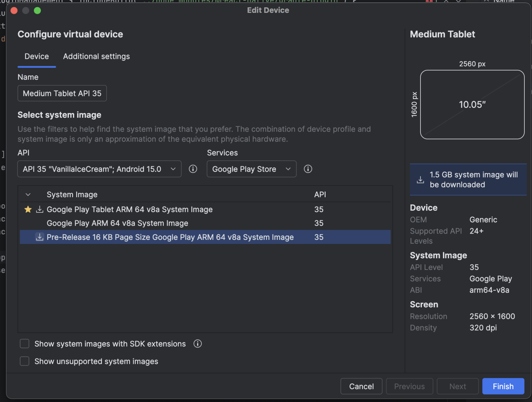Click download icon for Google Play Tablet ARM 64 image
Image resolution: width=532 pixels, height=402 pixels.
pyautogui.click(x=39, y=209)
